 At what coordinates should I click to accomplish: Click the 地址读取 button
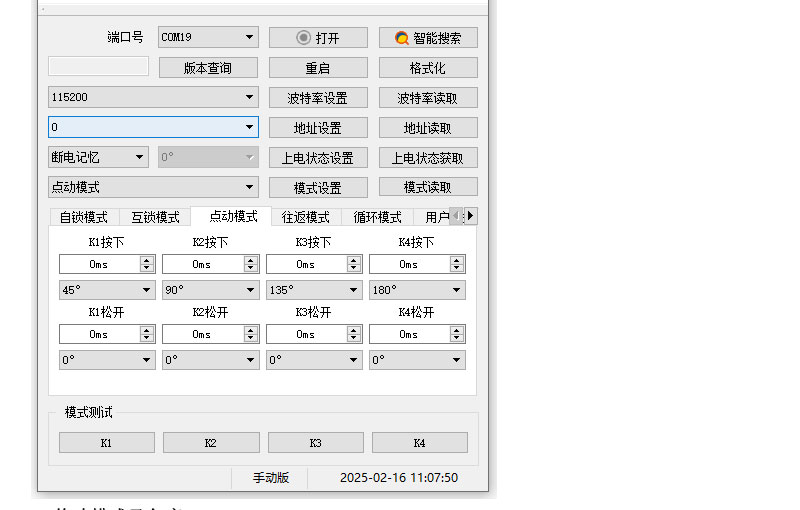[428, 128]
